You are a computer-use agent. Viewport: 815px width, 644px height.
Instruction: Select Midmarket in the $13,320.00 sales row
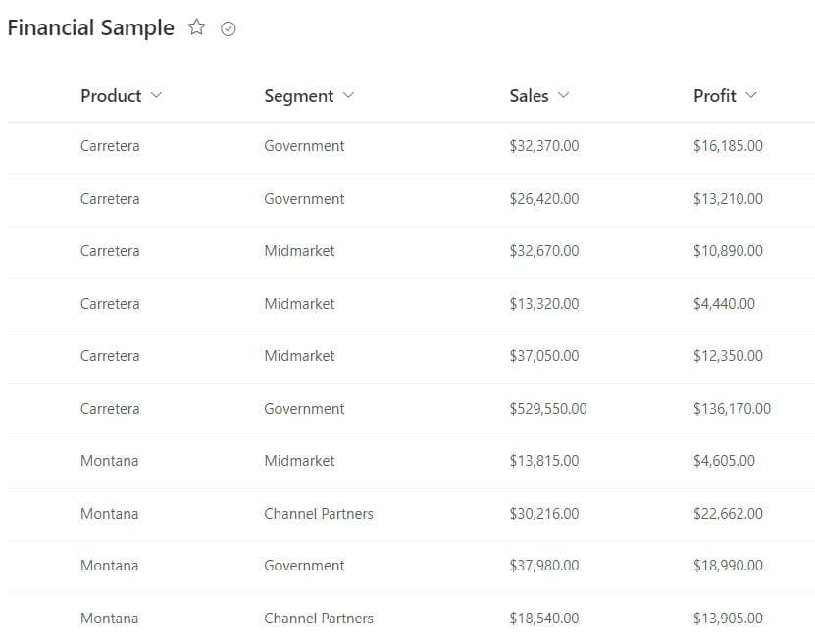click(299, 303)
